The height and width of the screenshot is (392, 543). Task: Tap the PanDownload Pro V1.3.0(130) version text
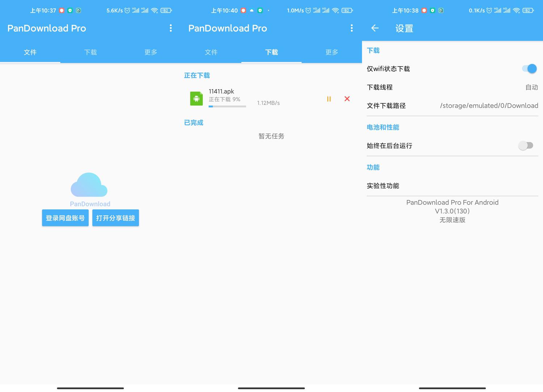(452, 211)
